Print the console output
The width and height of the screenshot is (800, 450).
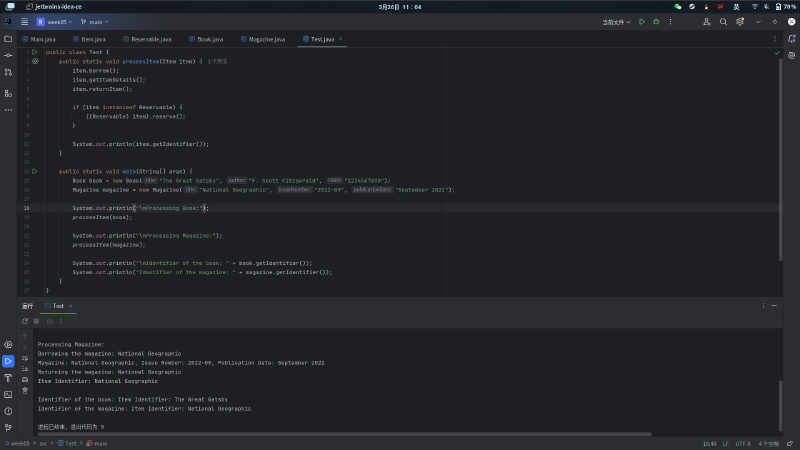[25, 380]
